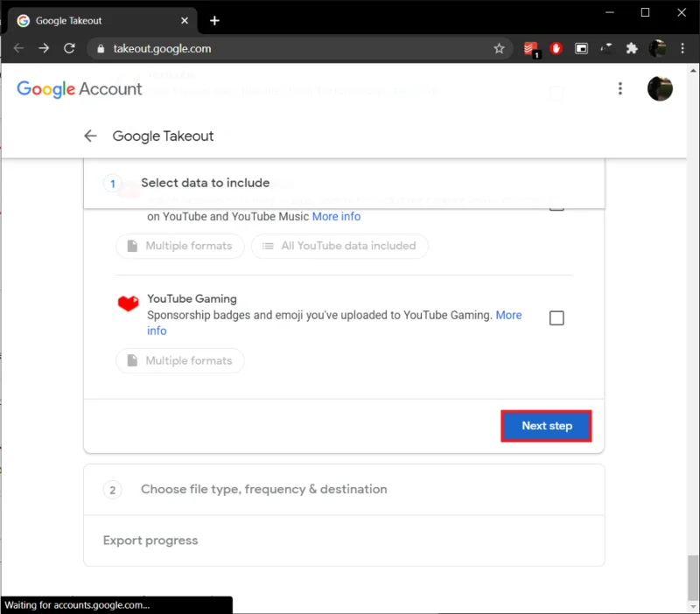Click the Next step button

coord(546,426)
